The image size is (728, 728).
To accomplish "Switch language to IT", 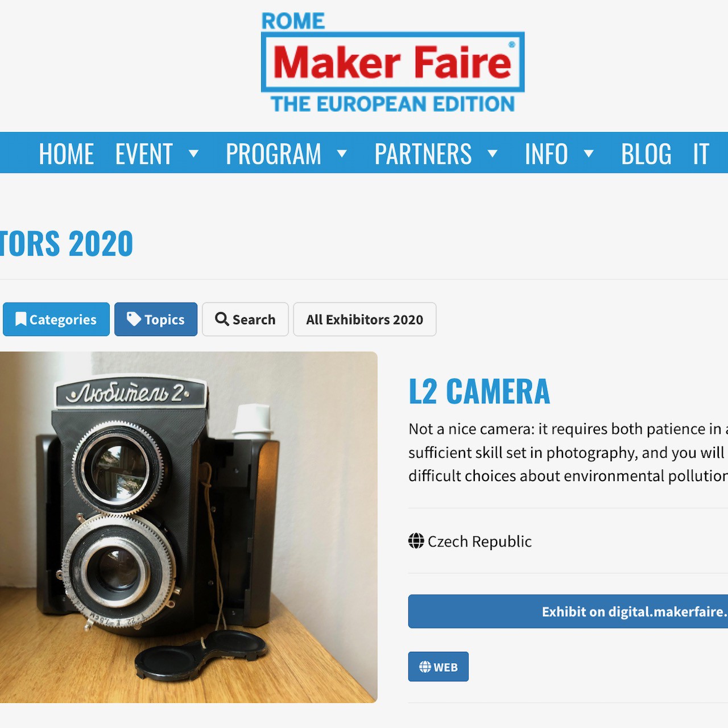I will tap(701, 154).
